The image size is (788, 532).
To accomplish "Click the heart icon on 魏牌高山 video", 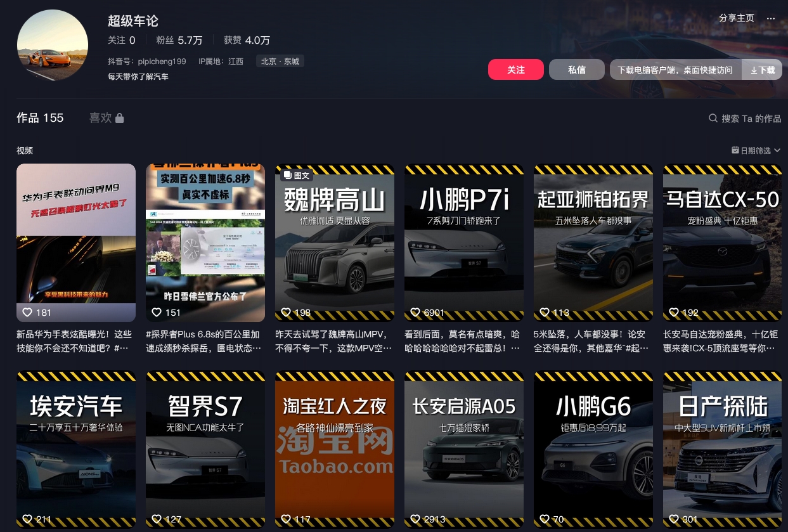I will [x=286, y=312].
